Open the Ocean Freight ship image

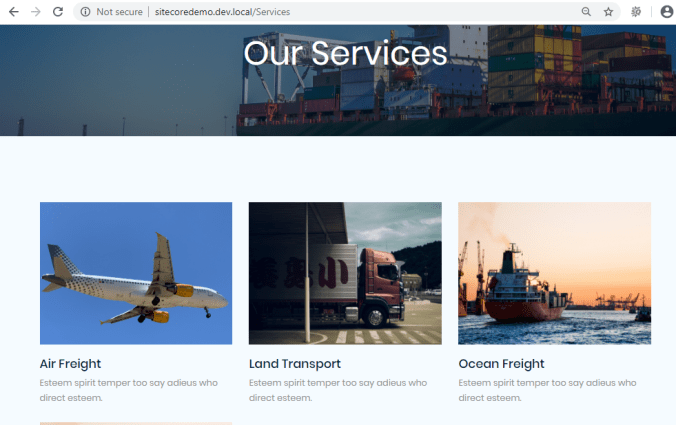click(554, 273)
